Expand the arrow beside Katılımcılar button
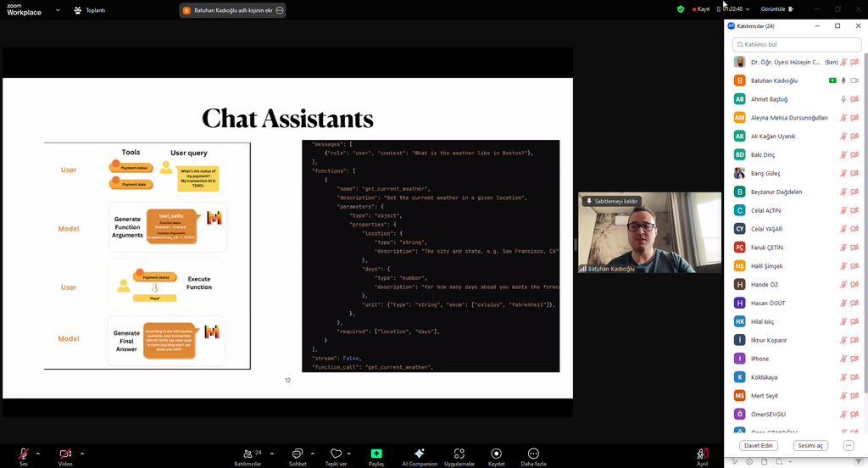Viewport: 868px width, 468px height. [272, 454]
